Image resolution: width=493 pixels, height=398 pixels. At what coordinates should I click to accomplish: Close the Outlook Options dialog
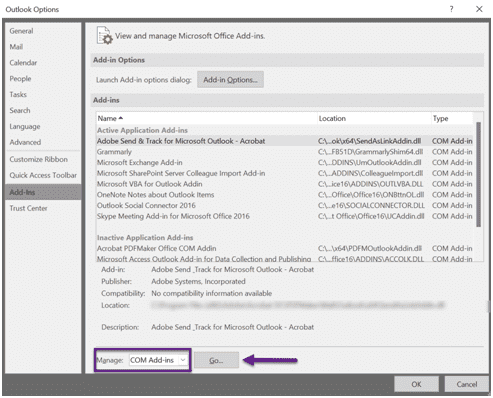479,9
